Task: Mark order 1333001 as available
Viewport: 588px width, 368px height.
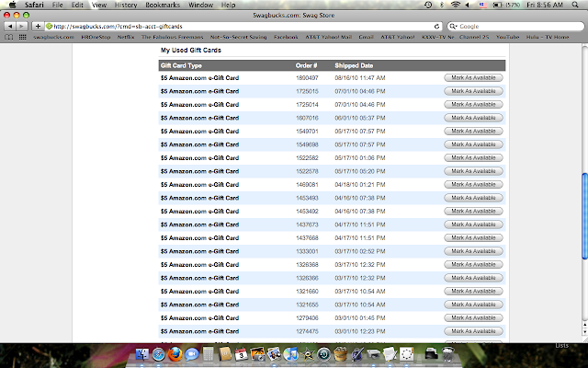Action: click(473, 251)
